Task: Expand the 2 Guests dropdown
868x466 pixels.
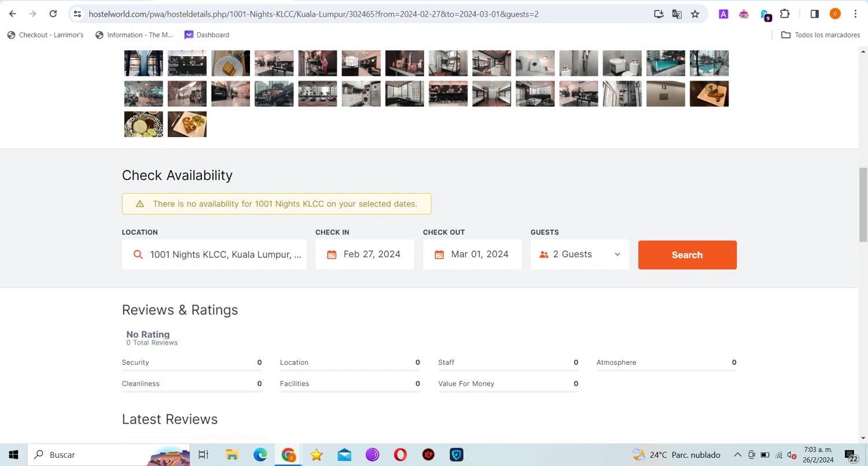Action: (580, 254)
